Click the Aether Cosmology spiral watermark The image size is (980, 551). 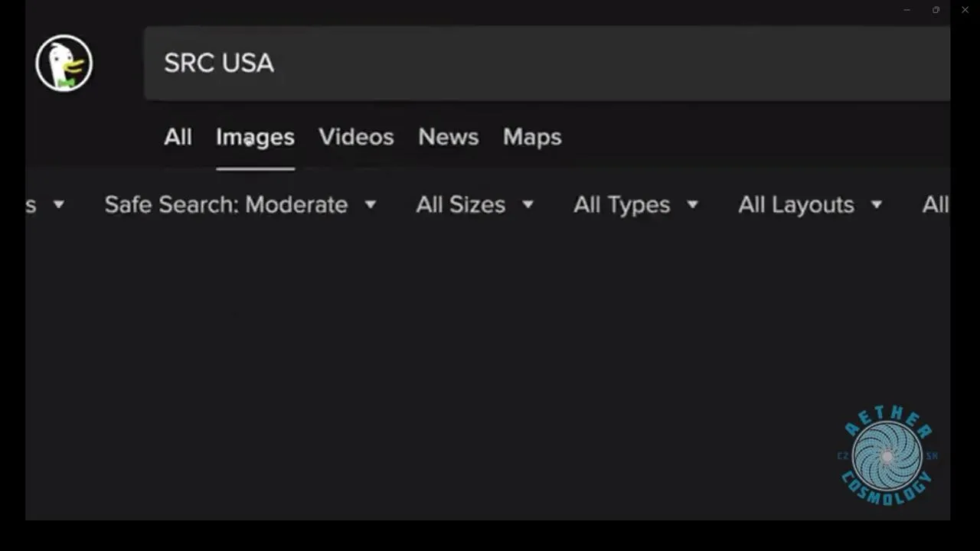click(x=887, y=456)
